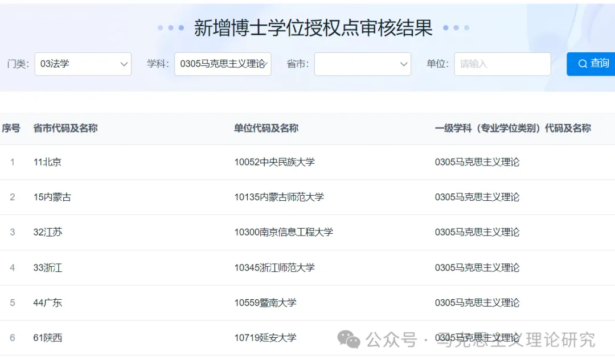Click the 查询 search button
The width and height of the screenshot is (615, 364).
(x=591, y=64)
